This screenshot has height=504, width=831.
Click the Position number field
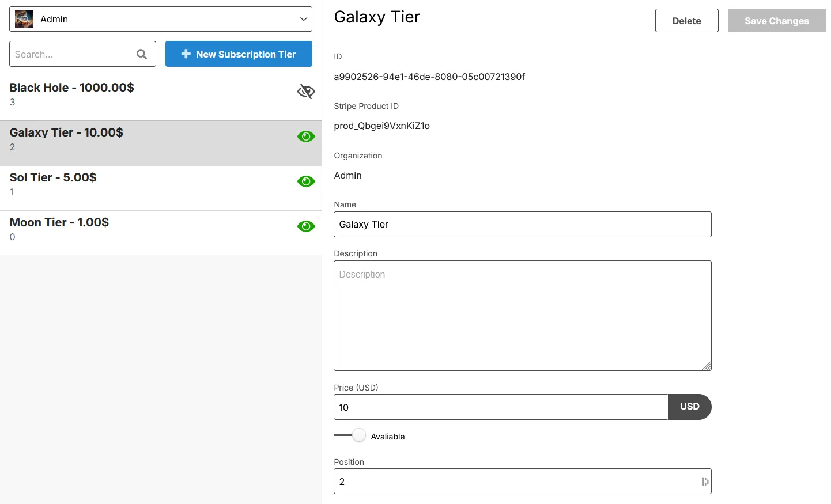tap(522, 482)
